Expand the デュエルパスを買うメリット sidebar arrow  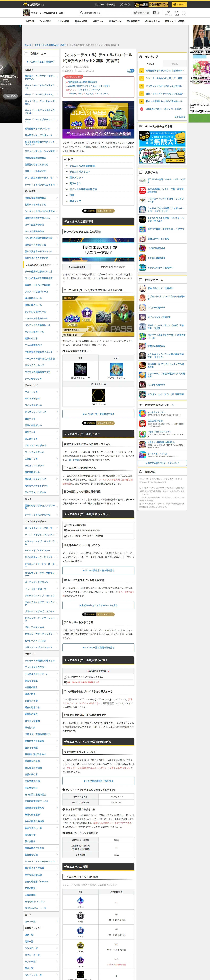(57, 265)
